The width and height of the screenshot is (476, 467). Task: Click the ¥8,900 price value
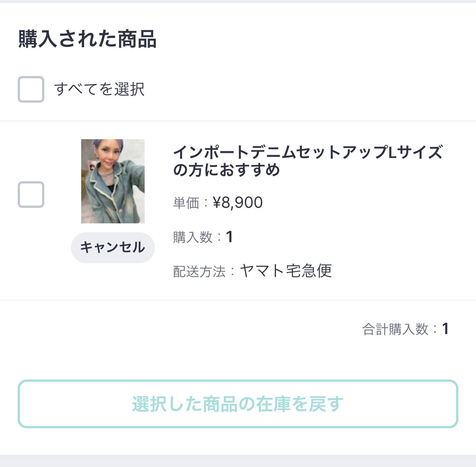click(238, 203)
